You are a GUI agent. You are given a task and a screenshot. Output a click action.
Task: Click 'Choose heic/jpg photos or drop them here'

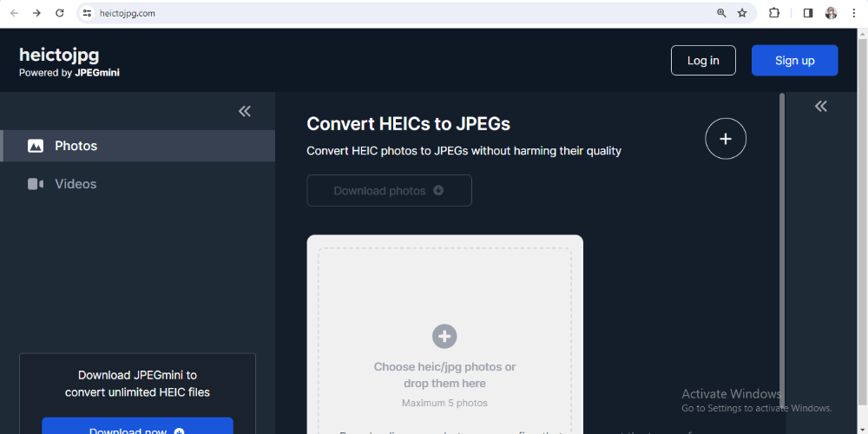(x=444, y=375)
